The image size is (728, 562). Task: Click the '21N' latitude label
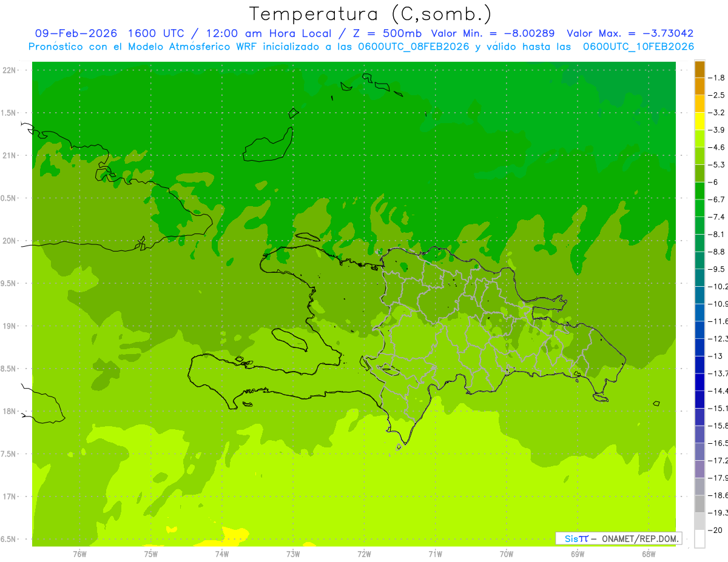coord(9,156)
